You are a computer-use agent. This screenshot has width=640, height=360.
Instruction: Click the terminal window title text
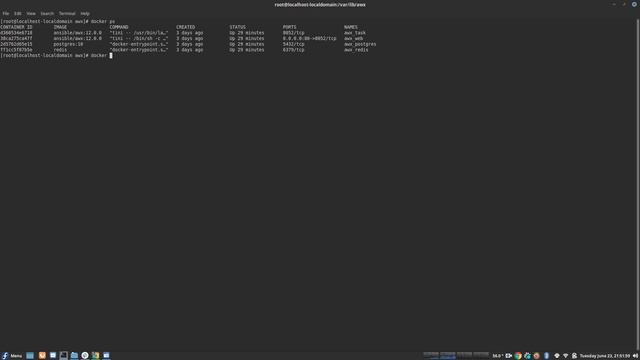pos(320,4)
